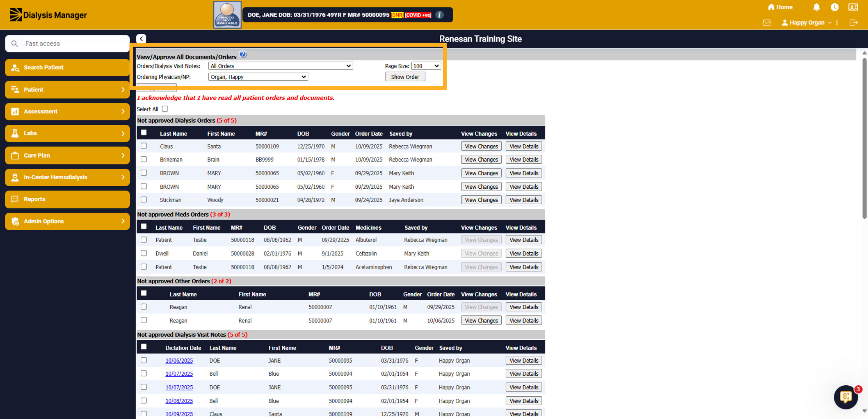Screen dimensions: 868x419
Task: Click the blue help question-mark icon
Action: click(x=243, y=55)
